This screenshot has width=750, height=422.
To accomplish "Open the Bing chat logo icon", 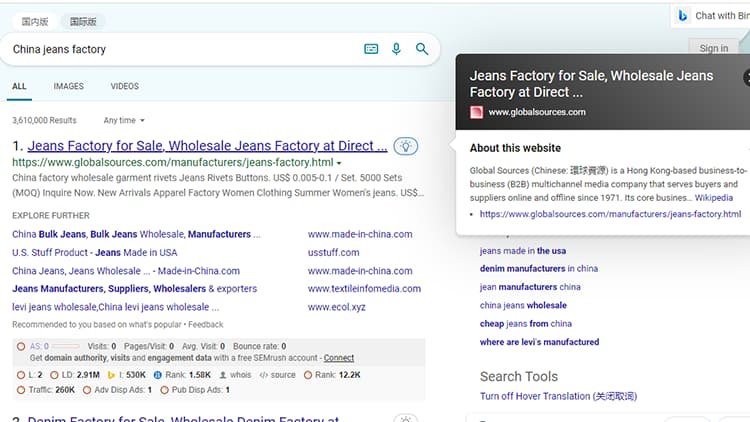I will 683,16.
